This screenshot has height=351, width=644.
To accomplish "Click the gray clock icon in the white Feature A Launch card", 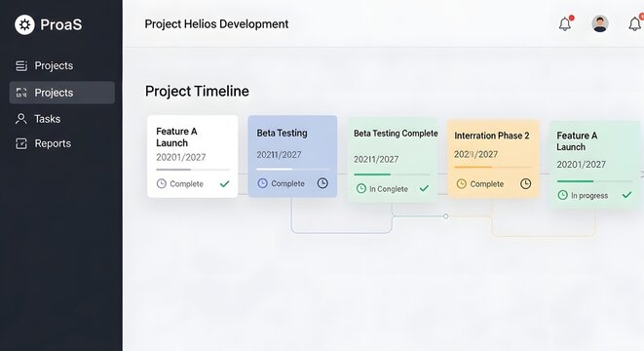I will (162, 183).
